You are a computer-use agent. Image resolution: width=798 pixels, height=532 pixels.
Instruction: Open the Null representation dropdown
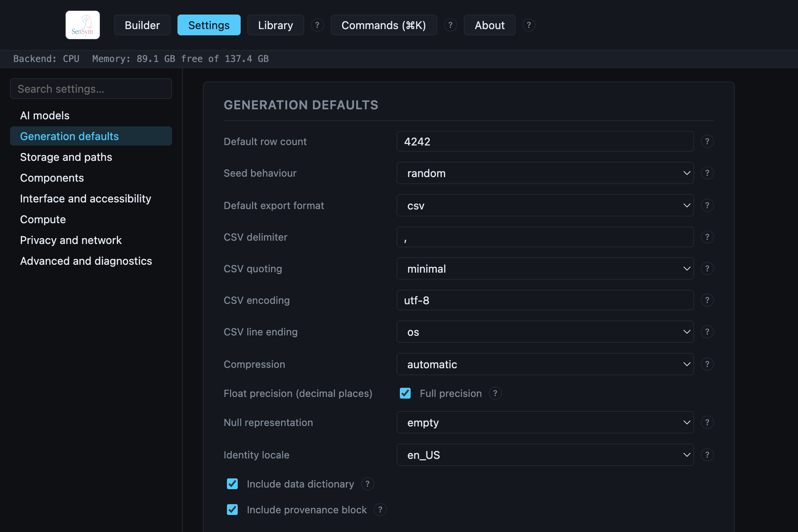[x=545, y=422]
